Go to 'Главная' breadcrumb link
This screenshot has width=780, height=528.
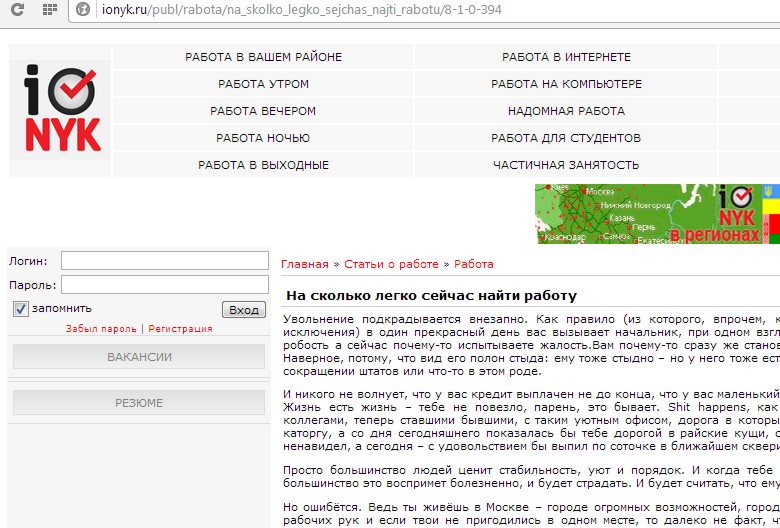click(305, 264)
